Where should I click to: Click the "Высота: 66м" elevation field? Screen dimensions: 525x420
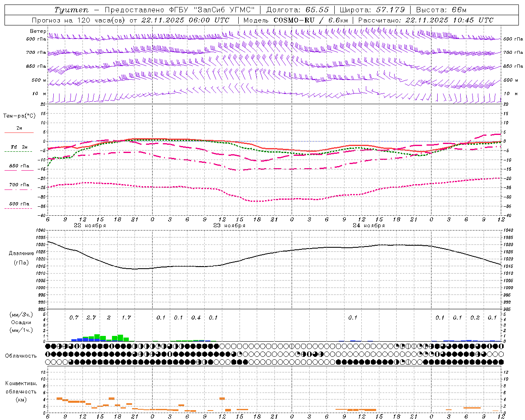tap(441, 10)
